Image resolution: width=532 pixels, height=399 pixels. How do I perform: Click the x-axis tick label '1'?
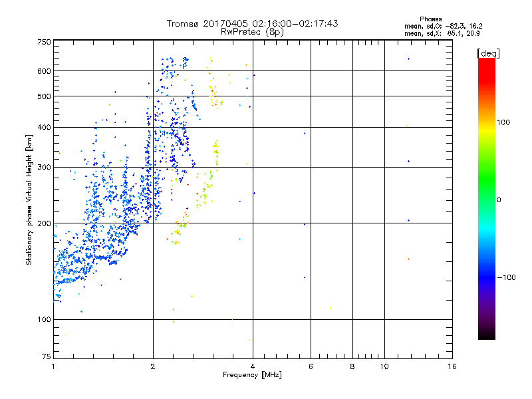[x=53, y=366]
